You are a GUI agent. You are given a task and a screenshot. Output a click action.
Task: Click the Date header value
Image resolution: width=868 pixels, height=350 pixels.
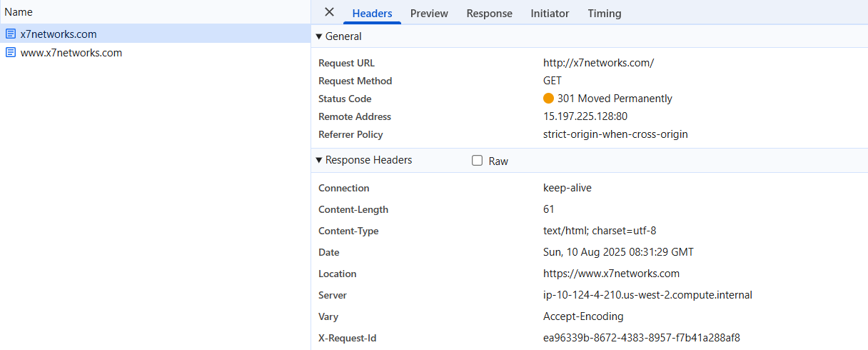pyautogui.click(x=618, y=252)
